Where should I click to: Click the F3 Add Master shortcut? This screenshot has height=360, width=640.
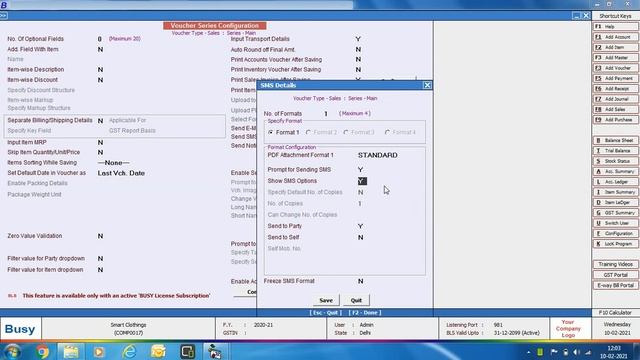click(x=616, y=58)
